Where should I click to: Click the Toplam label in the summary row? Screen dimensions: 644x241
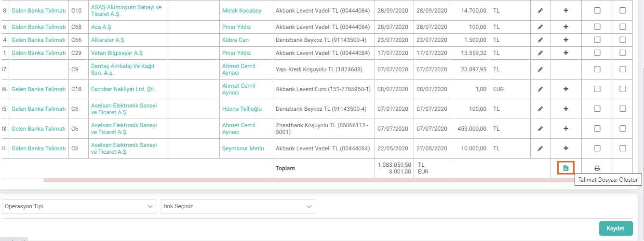[285, 168]
